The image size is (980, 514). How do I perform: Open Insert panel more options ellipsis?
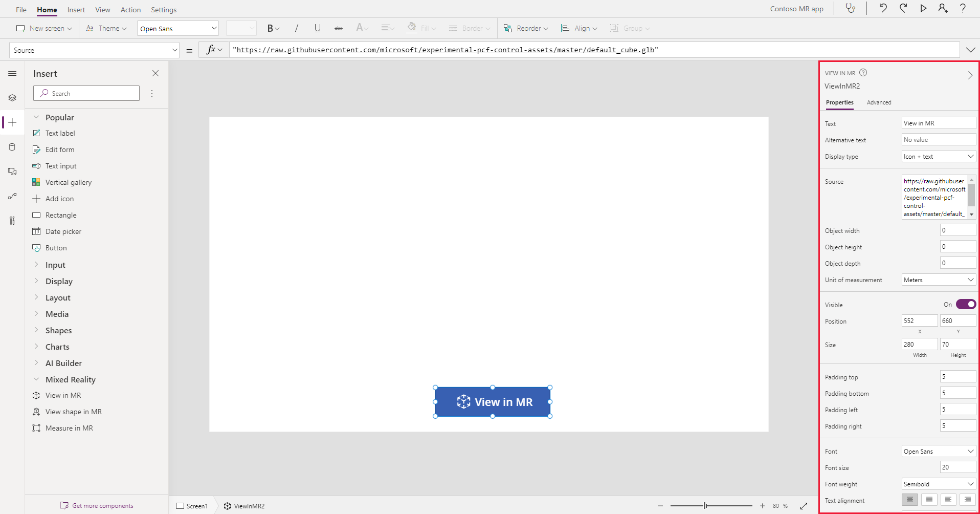(152, 94)
